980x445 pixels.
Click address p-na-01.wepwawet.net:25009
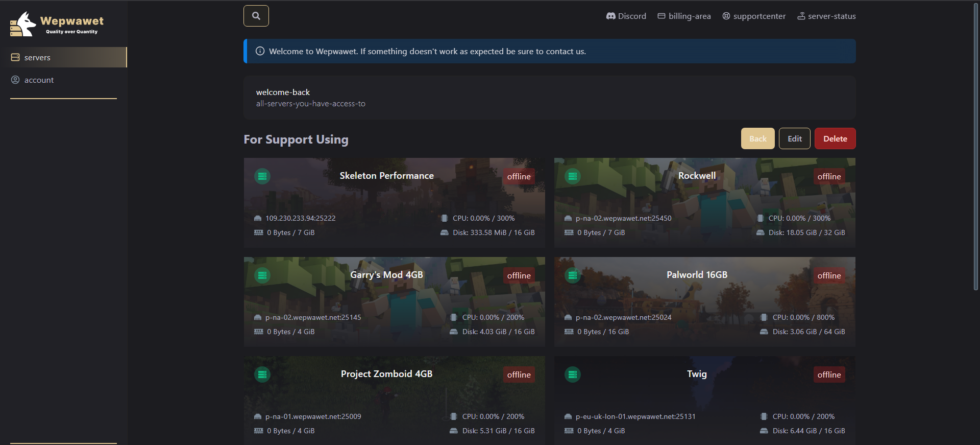tap(313, 416)
